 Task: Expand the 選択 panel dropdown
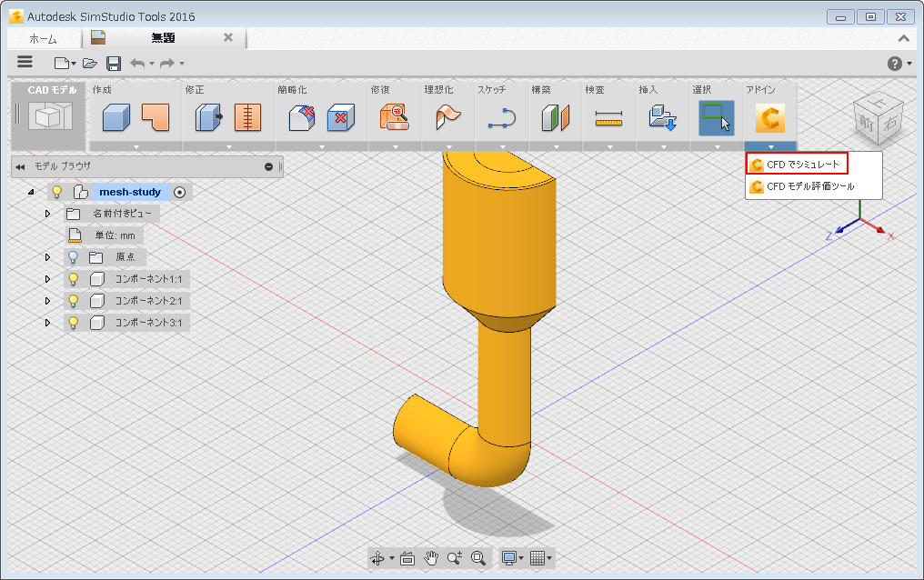(x=718, y=146)
